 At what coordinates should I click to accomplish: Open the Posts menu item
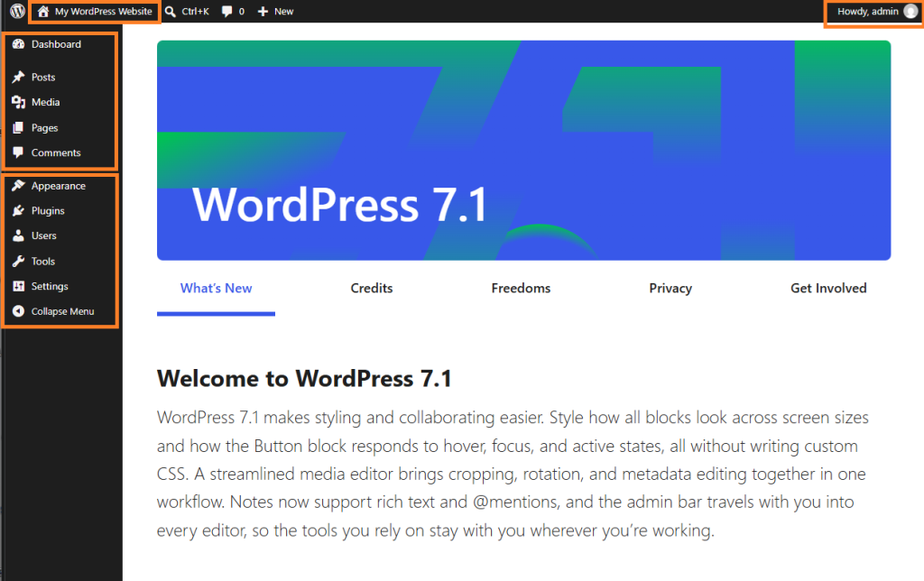click(x=43, y=78)
